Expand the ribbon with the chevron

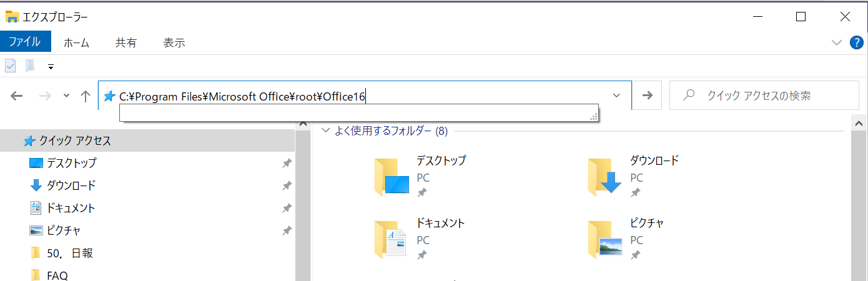tap(837, 42)
